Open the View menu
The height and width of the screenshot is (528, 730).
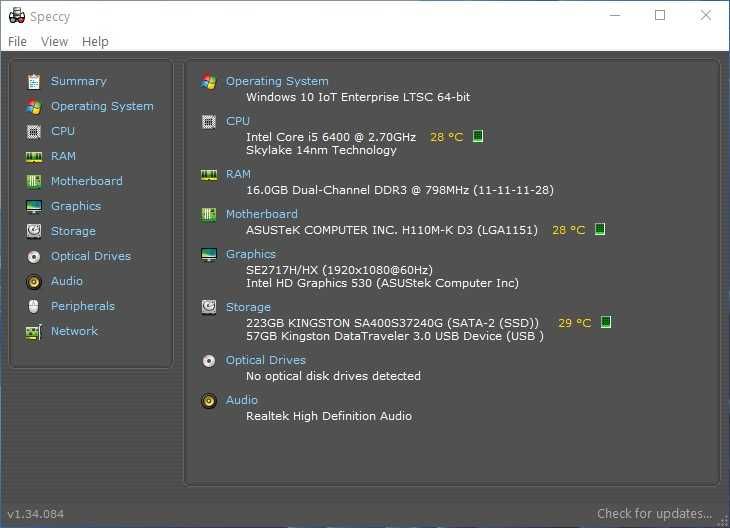pos(54,41)
